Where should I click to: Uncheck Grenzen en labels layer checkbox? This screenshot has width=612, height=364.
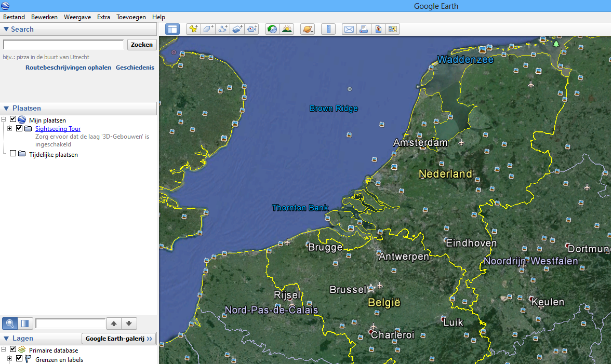tap(19, 358)
